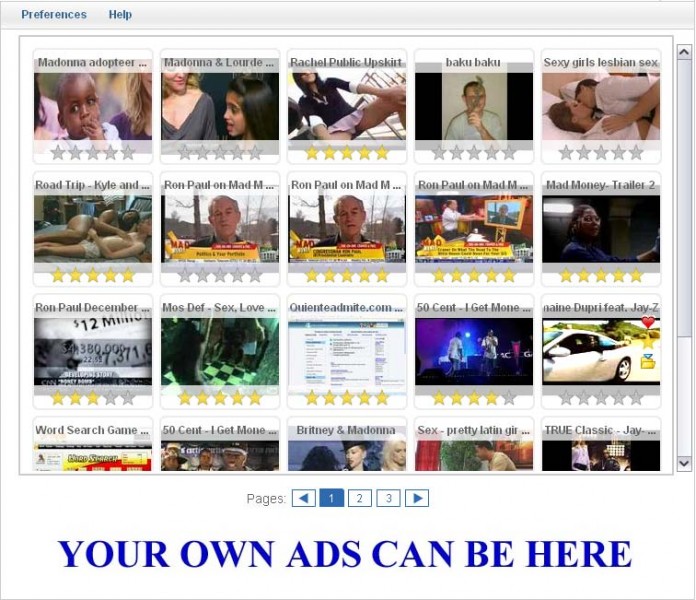Viewport: 696px width, 600px height.
Task: Open the 'Mad Money- Trailer 2' thumbnail
Action: point(601,229)
